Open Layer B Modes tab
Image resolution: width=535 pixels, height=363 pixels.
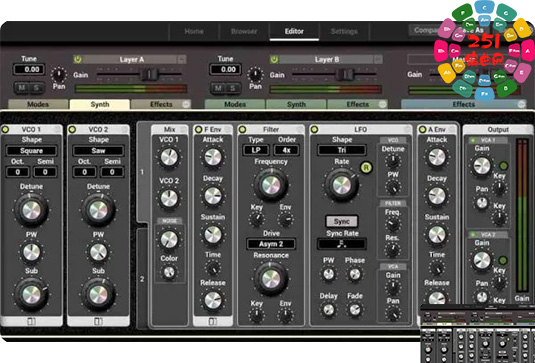tap(235, 104)
